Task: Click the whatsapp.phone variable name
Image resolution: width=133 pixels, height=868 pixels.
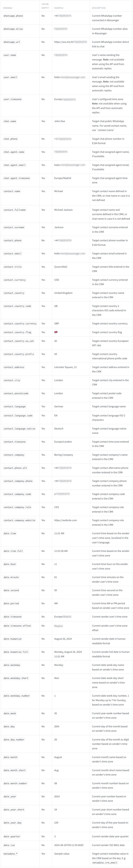Action: coord(13,16)
